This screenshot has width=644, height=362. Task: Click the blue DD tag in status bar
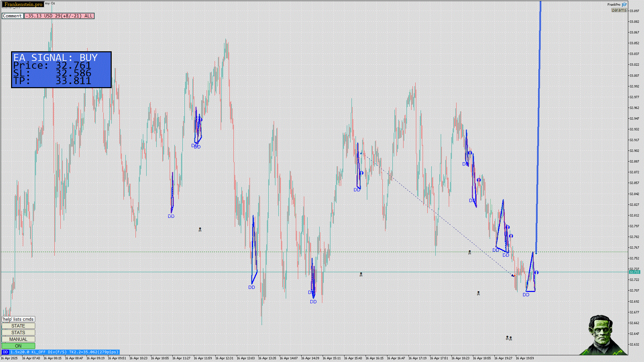coord(5,352)
